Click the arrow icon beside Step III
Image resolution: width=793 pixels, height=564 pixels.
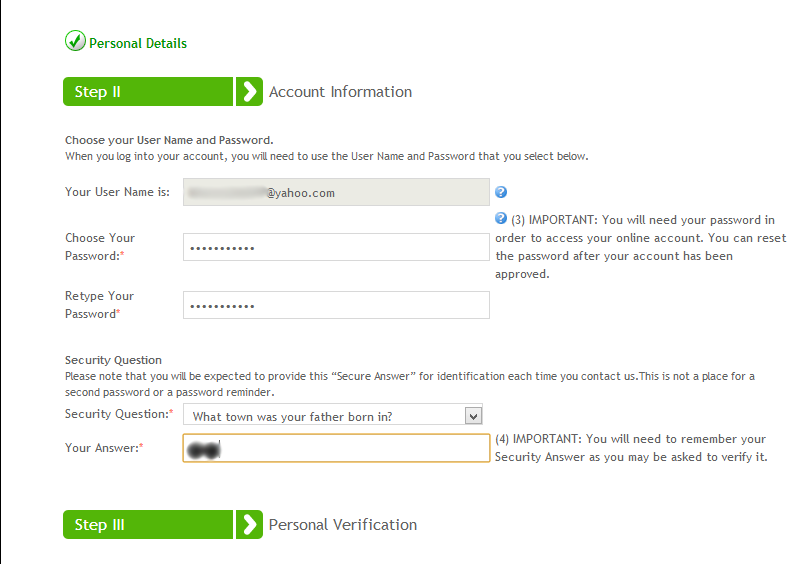tap(249, 525)
